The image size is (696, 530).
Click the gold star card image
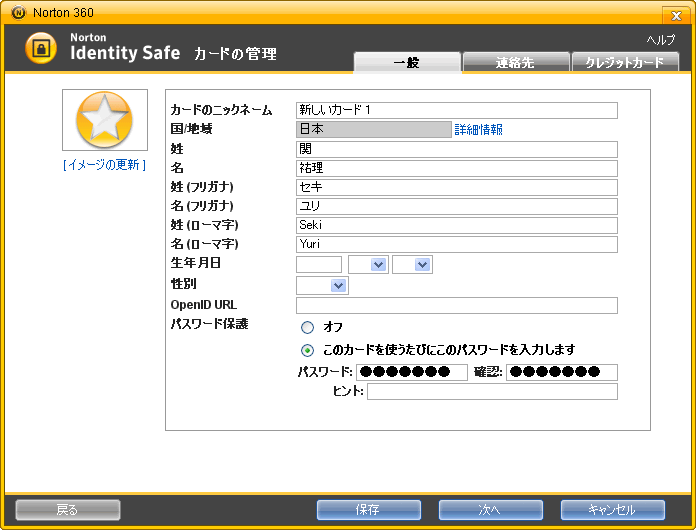point(105,120)
